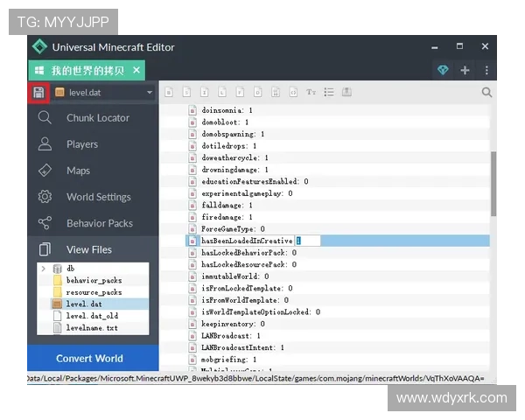525x420 pixels.
Task: Switch to the 我的世界的拷贝 world tab
Action: (x=87, y=70)
